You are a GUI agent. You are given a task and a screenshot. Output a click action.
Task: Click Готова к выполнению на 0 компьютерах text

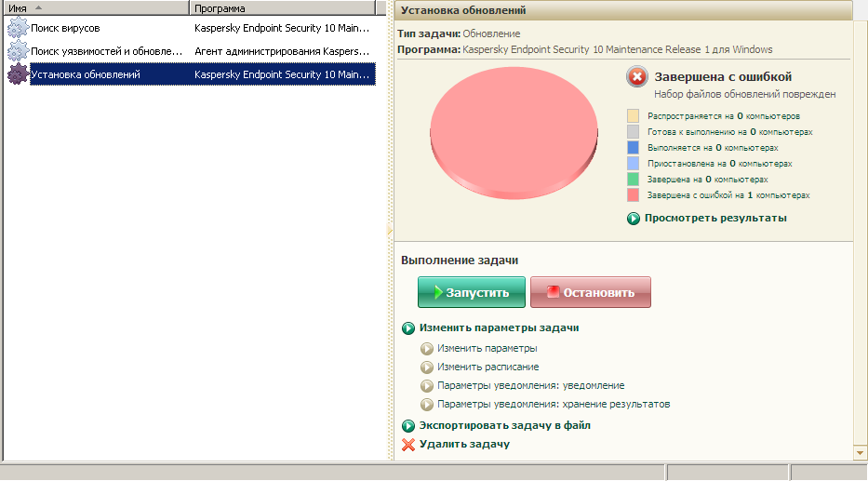point(730,132)
